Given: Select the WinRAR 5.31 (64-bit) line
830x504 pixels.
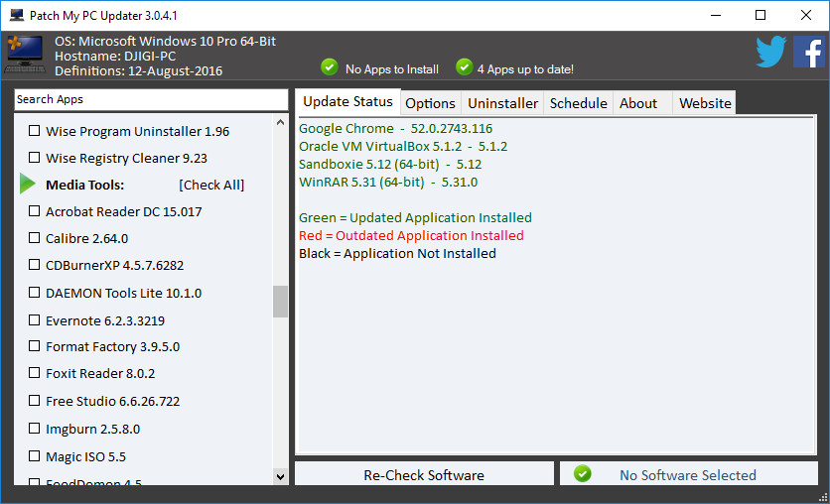Looking at the screenshot, I should click(388, 183).
